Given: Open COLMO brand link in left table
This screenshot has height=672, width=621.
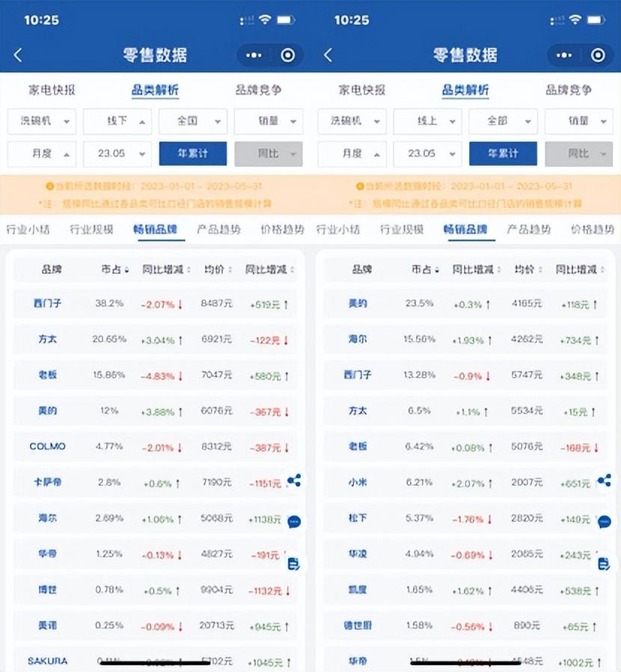Looking at the screenshot, I should tap(48, 446).
